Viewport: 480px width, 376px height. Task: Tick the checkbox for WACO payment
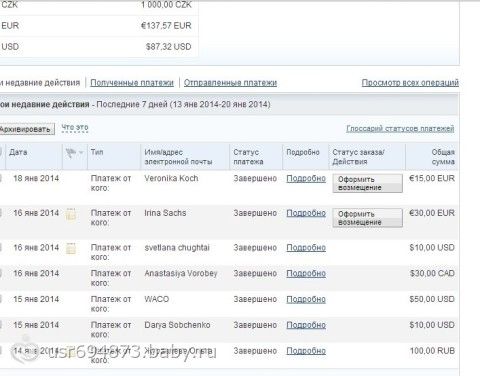pos(1,299)
